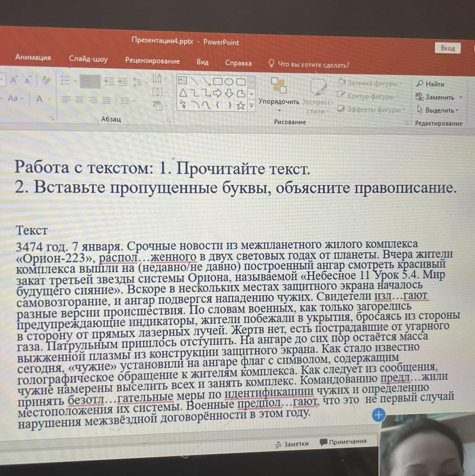
Task: Expand the full shapes gallery
Action: pos(252,106)
